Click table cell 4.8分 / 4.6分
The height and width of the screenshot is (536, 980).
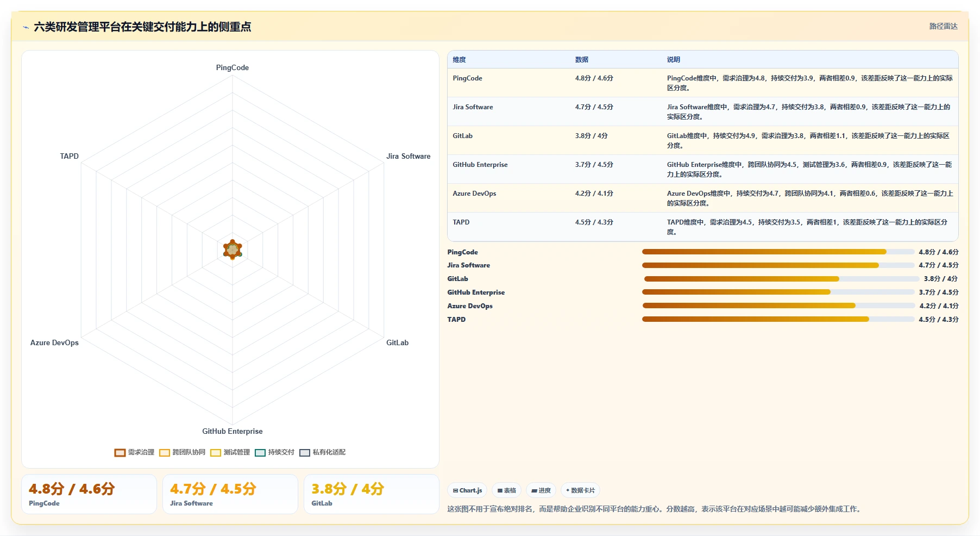coord(594,78)
